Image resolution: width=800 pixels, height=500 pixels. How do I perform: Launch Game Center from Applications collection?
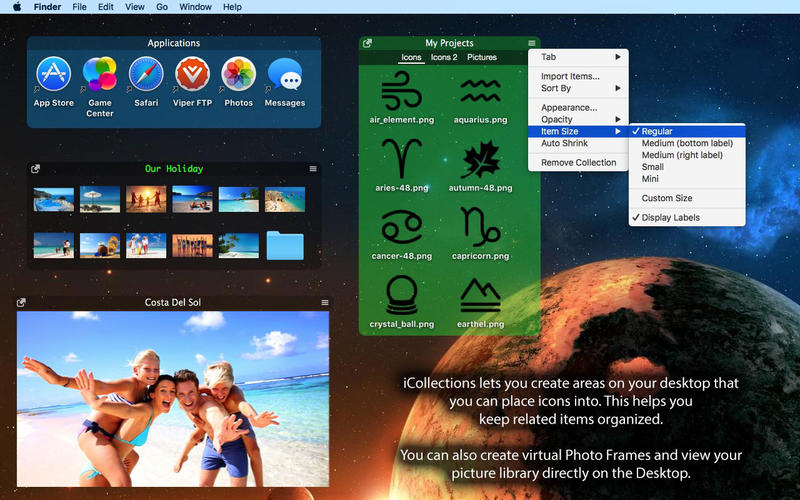coord(99,74)
